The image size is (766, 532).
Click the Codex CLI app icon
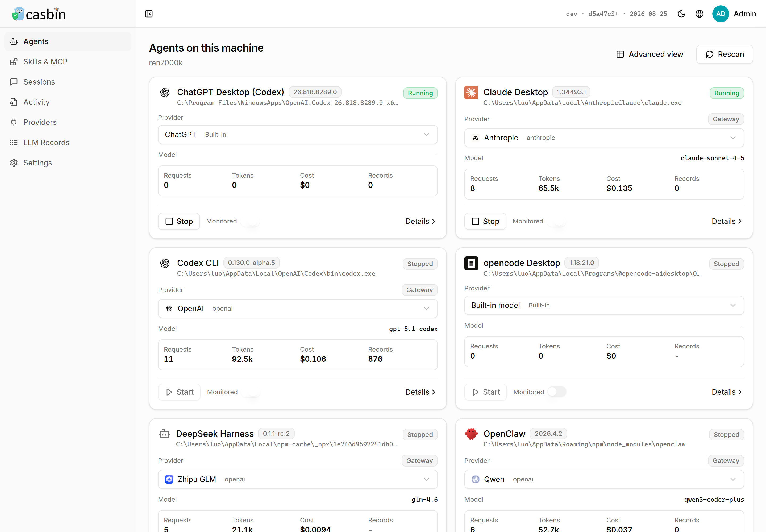[x=165, y=263]
